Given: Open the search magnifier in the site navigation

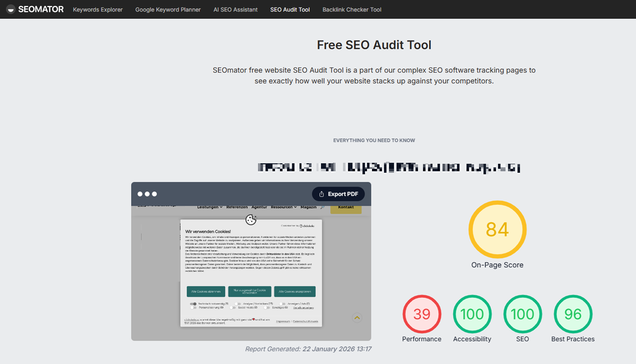Looking at the screenshot, I should tap(322, 207).
